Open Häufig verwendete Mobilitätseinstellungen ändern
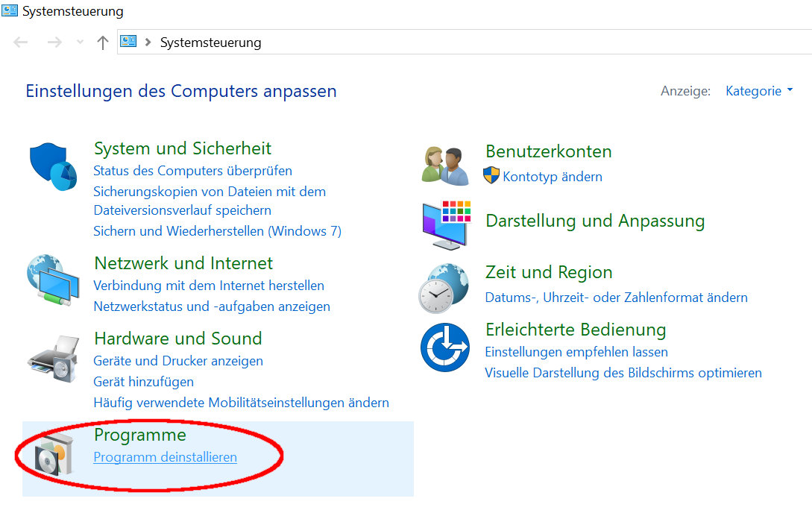This screenshot has width=812, height=519. (x=242, y=403)
